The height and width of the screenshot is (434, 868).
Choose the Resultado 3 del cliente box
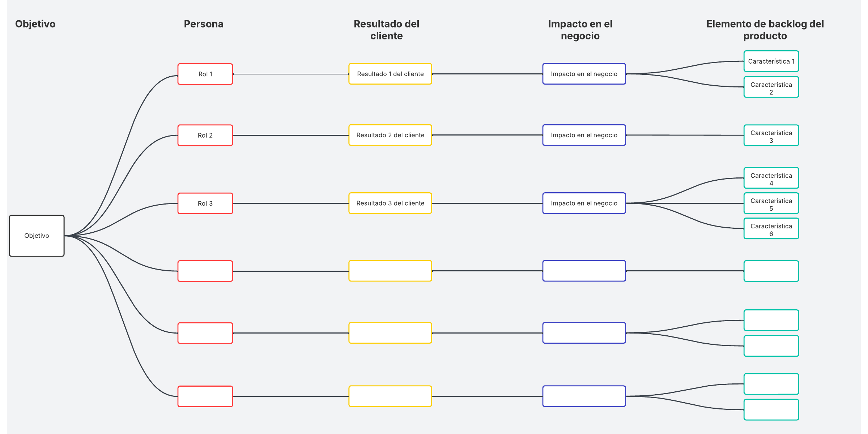[x=390, y=203]
